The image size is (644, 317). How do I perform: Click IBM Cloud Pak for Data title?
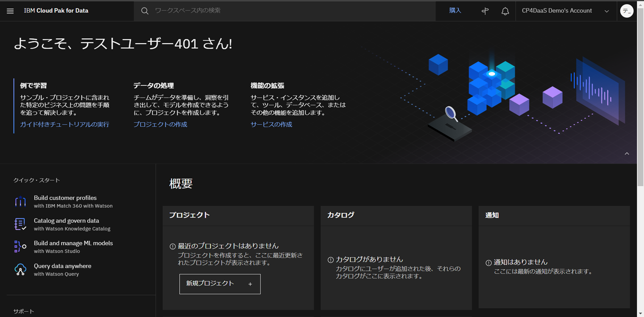pos(56,11)
